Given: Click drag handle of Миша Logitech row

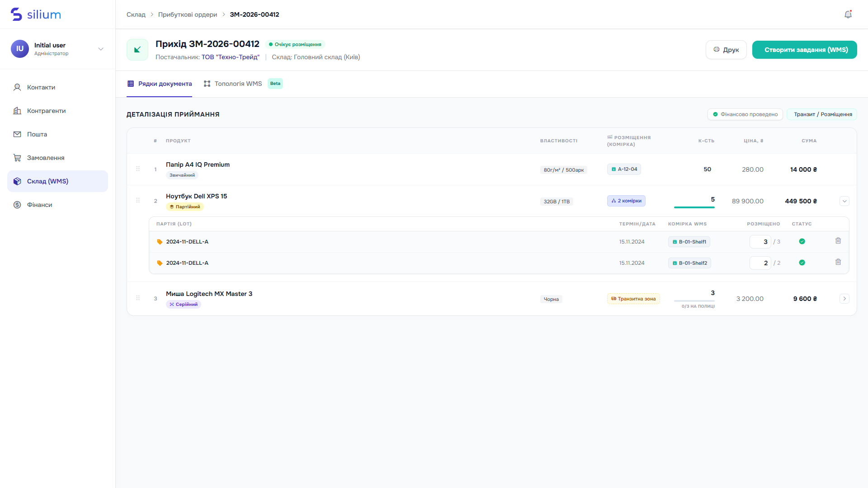Looking at the screenshot, I should (138, 298).
